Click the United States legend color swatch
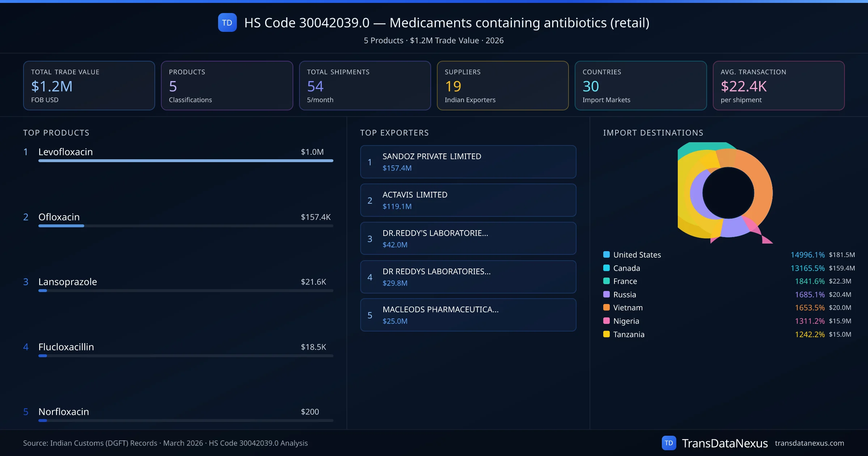868x456 pixels. [607, 254]
